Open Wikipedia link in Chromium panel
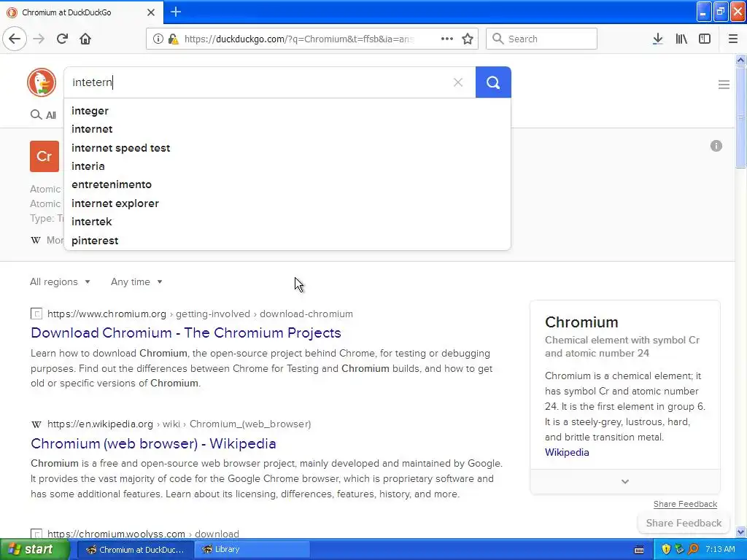 (567, 452)
